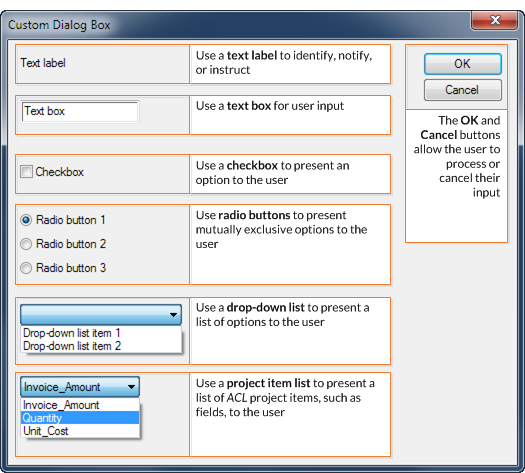
Task: Click the 'mutually exclusive options' radio buttons description
Action: click(x=282, y=230)
